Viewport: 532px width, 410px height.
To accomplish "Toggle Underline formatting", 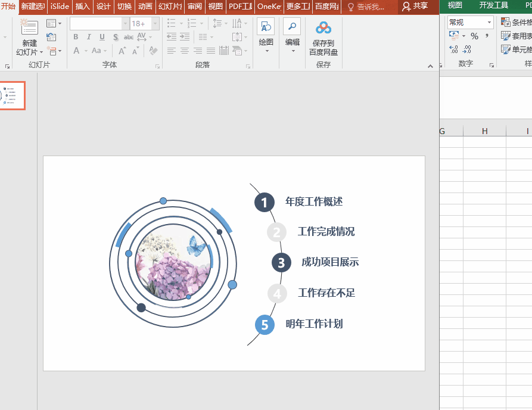I will click(102, 37).
